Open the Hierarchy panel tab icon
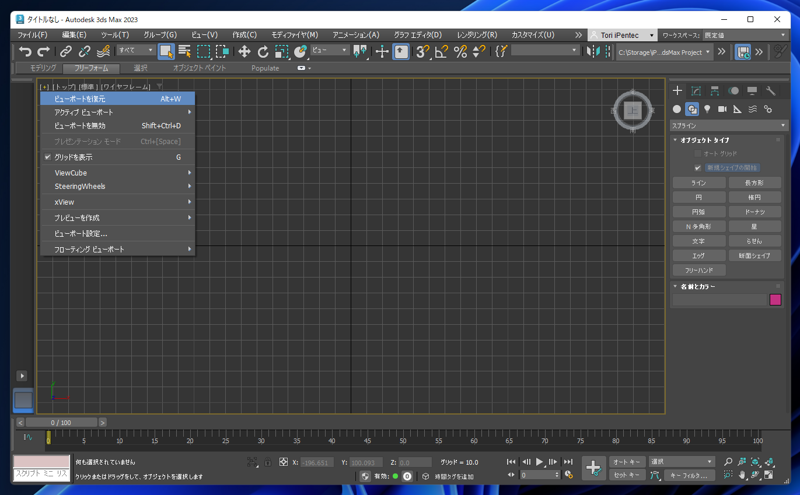The image size is (800, 495). point(714,91)
